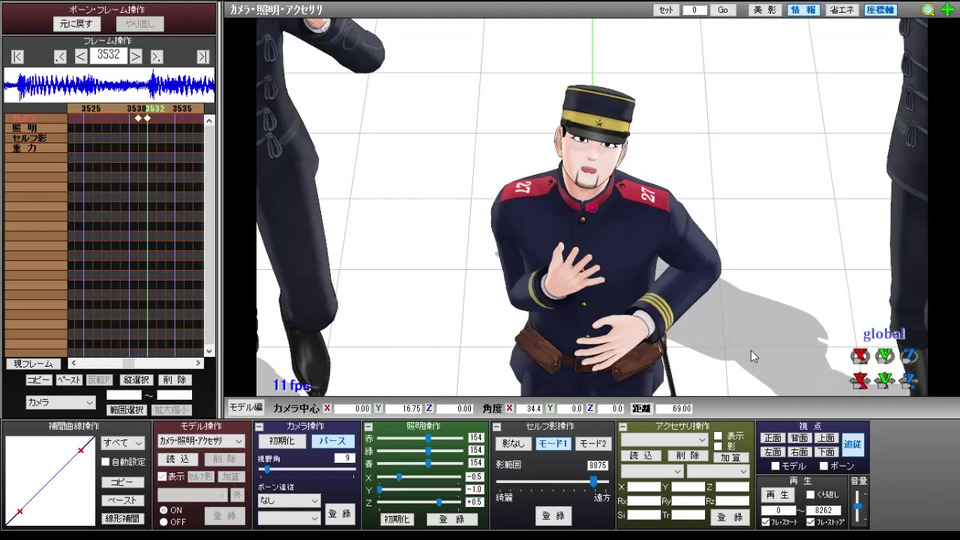Toggle the ボーン view-follow checkbox
This screenshot has height=540, width=960.
pos(823,466)
